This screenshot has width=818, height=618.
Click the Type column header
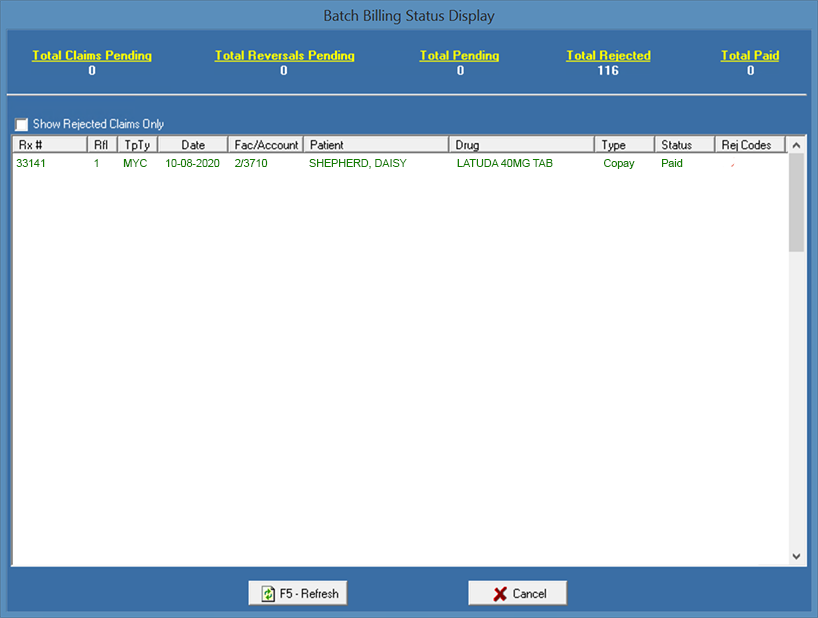click(x=624, y=145)
